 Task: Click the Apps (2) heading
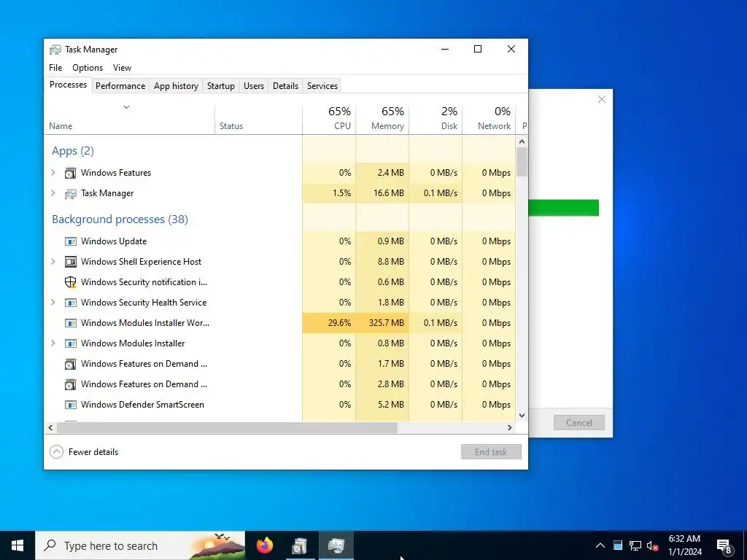73,151
